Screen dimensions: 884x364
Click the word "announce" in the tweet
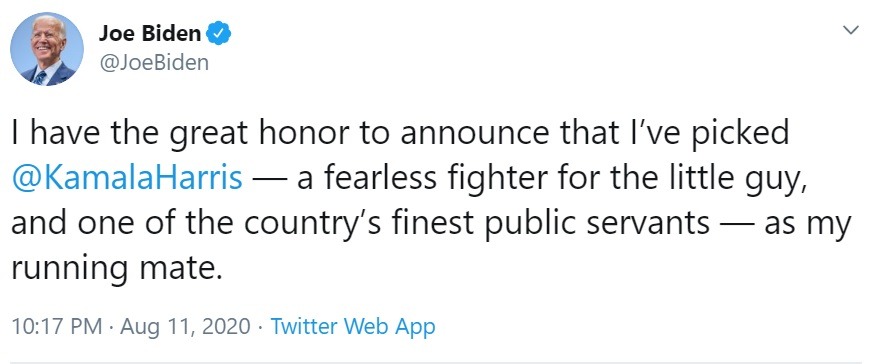click(x=475, y=135)
